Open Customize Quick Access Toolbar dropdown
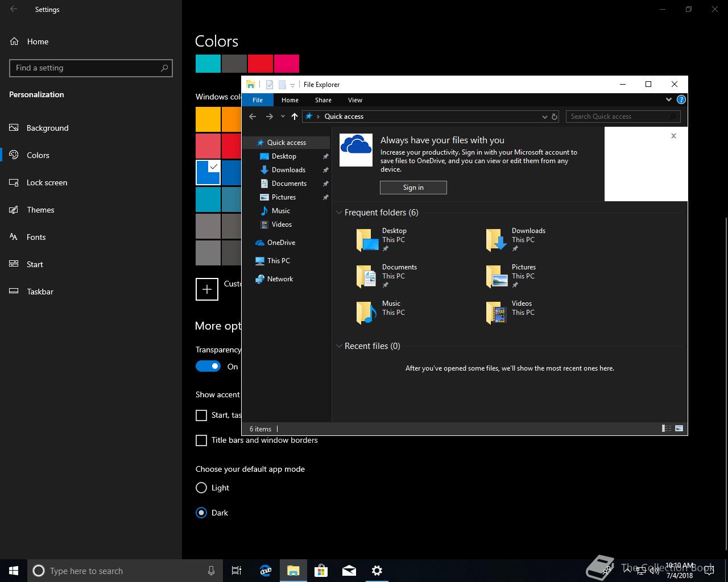 (x=292, y=85)
